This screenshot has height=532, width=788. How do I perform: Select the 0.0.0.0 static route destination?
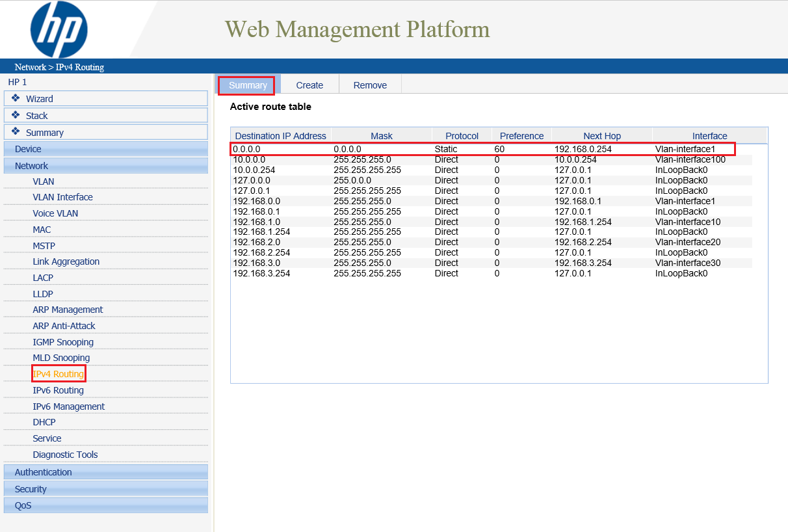point(246,149)
